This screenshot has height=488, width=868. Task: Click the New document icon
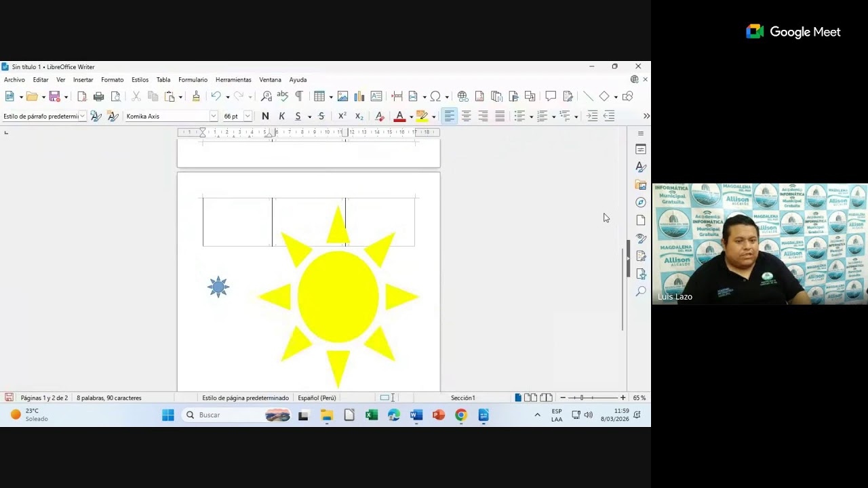[x=9, y=96]
